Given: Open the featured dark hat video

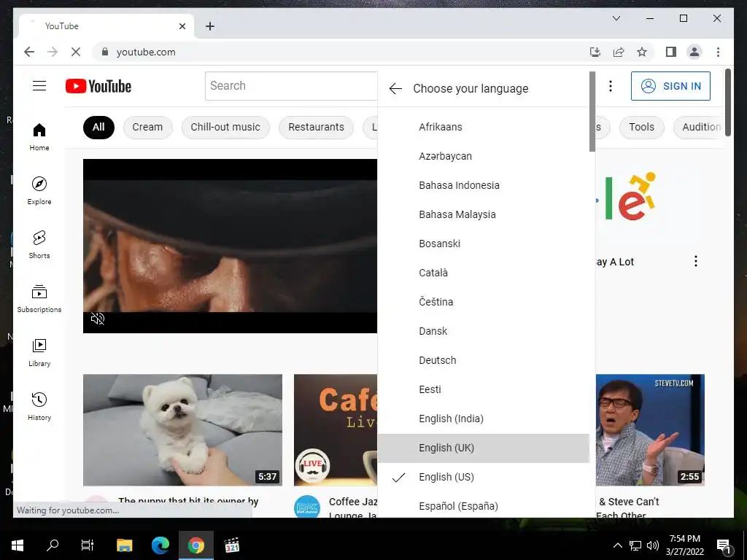Looking at the screenshot, I should click(x=230, y=246).
